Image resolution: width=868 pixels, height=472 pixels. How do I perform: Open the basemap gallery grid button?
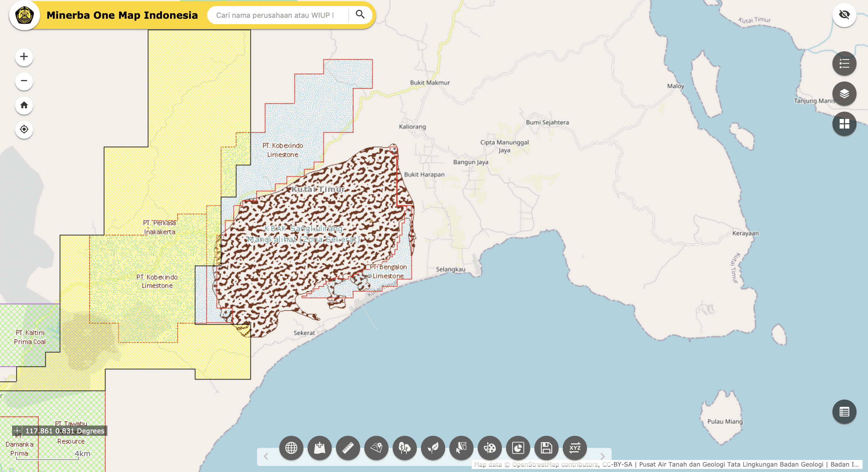pos(844,124)
